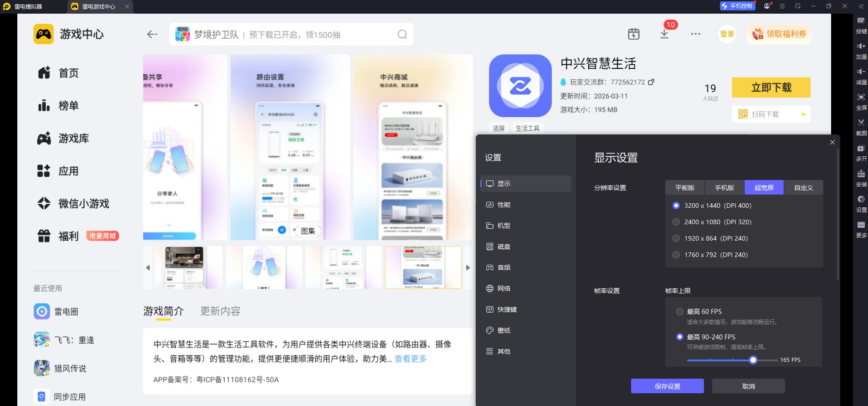Image resolution: width=868 pixels, height=406 pixels.
Task: Open 福利 benefits in left navigation
Action: pyautogui.click(x=58, y=236)
